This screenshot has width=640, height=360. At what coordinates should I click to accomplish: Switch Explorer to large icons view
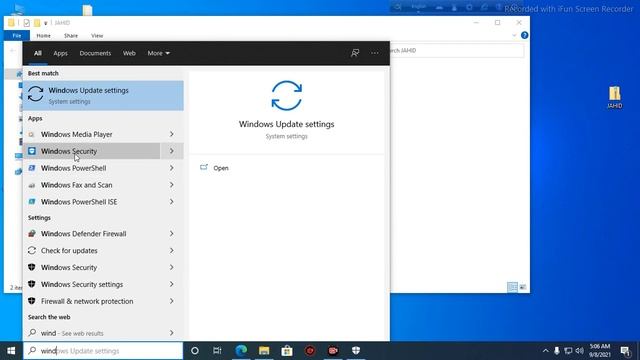point(523,287)
